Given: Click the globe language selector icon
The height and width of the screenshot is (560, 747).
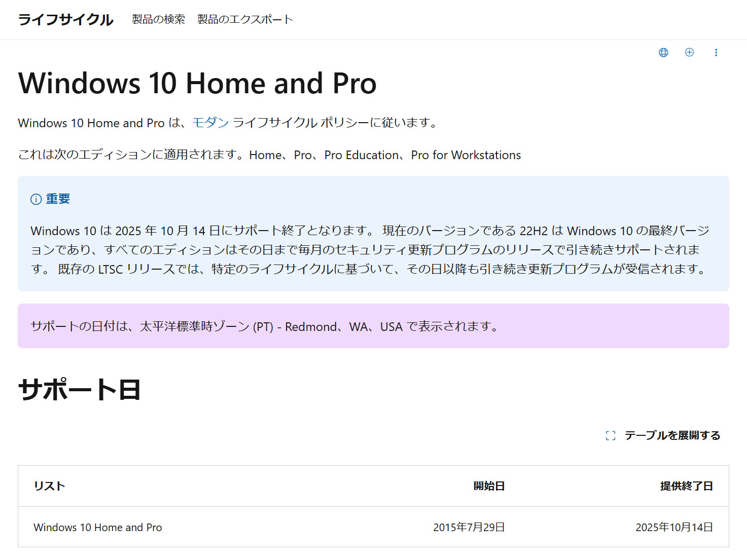Looking at the screenshot, I should point(663,53).
